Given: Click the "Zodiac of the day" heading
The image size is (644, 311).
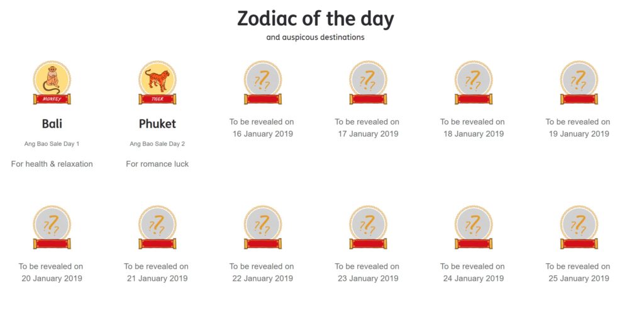Looking at the screenshot, I should (x=315, y=19).
